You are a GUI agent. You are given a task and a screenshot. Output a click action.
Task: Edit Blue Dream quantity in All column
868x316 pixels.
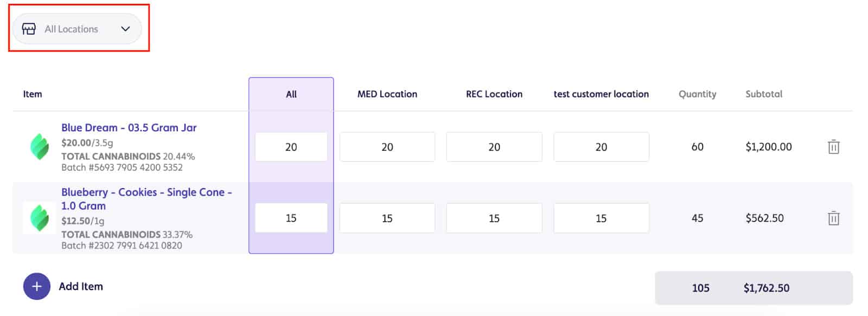(291, 147)
